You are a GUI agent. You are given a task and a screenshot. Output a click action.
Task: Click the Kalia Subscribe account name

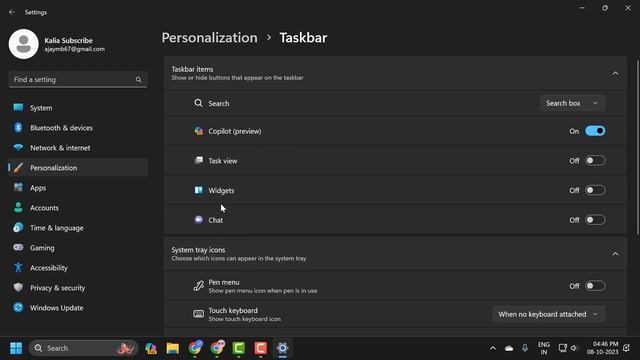point(69,40)
